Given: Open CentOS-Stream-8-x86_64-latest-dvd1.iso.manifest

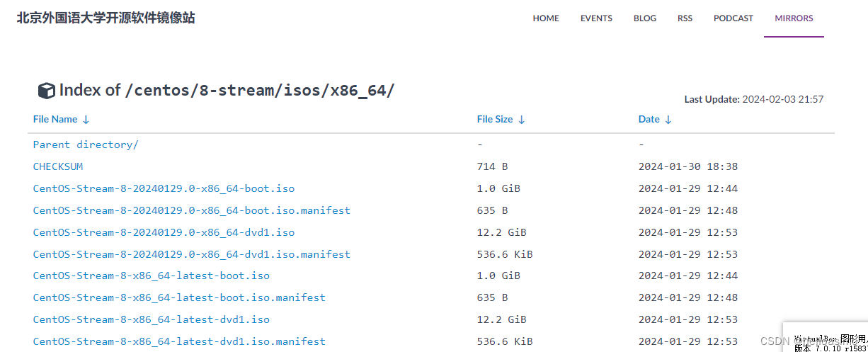Looking at the screenshot, I should pyautogui.click(x=179, y=341).
